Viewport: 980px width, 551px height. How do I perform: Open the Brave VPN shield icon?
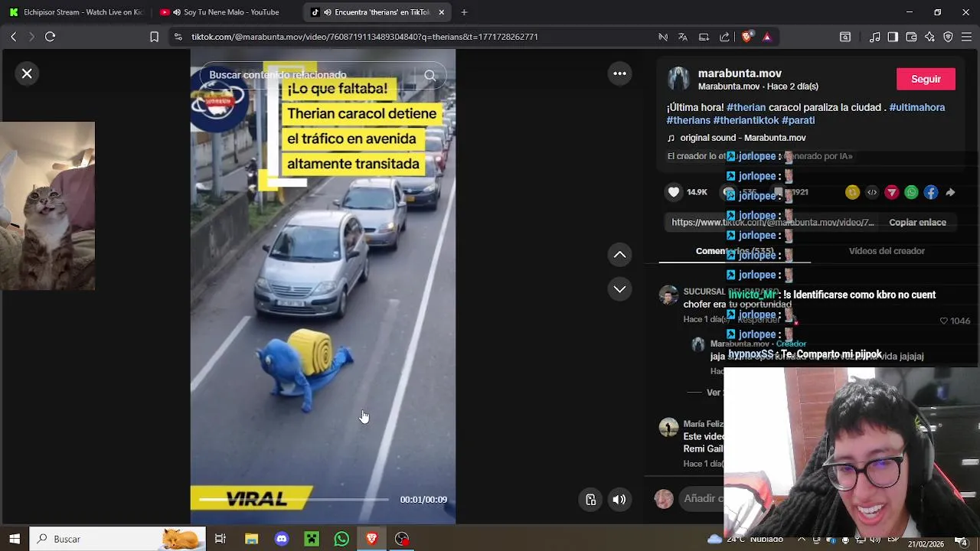[948, 37]
